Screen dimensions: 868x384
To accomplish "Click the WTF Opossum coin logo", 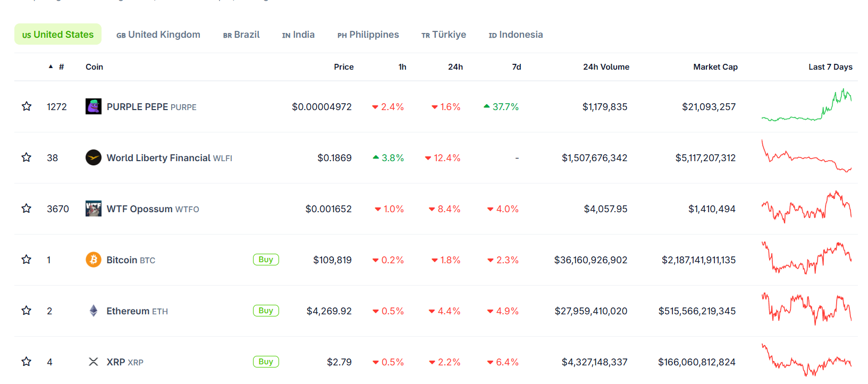I will pos(94,208).
